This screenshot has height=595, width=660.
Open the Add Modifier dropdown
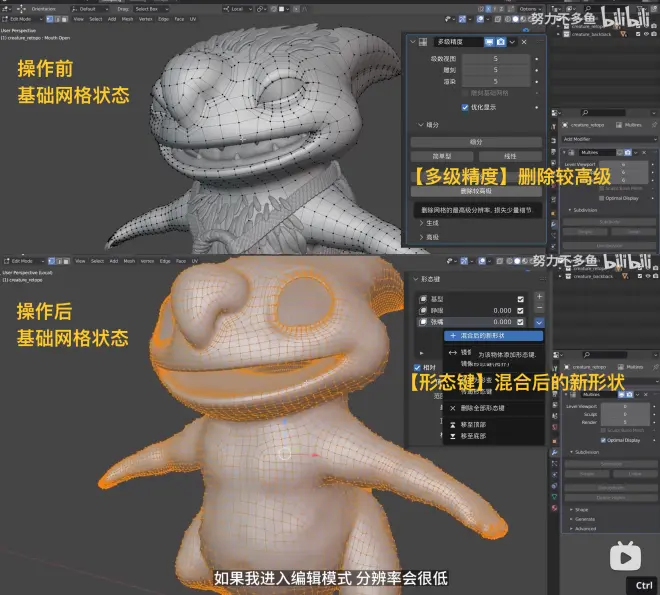609,139
